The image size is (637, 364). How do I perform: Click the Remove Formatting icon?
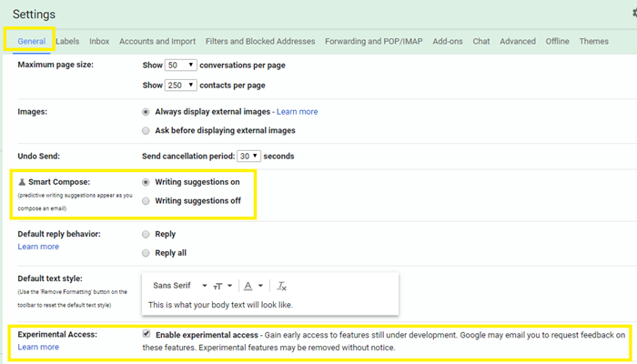[282, 286]
